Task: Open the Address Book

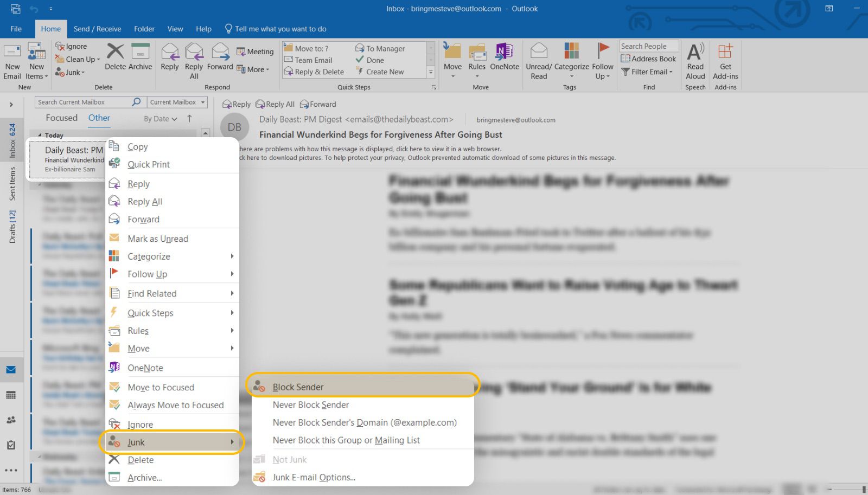Action: point(649,59)
